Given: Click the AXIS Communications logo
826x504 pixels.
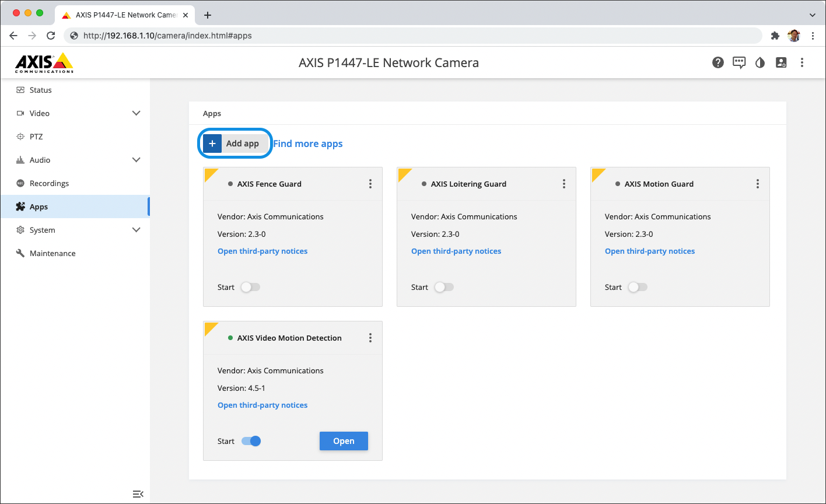Looking at the screenshot, I should click(44, 62).
